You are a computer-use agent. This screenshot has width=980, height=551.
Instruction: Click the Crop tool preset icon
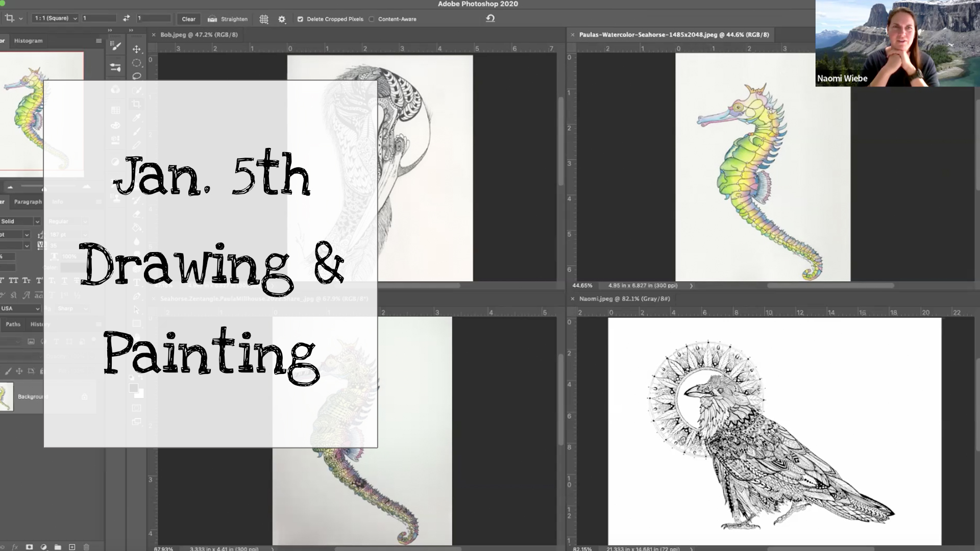(x=9, y=18)
